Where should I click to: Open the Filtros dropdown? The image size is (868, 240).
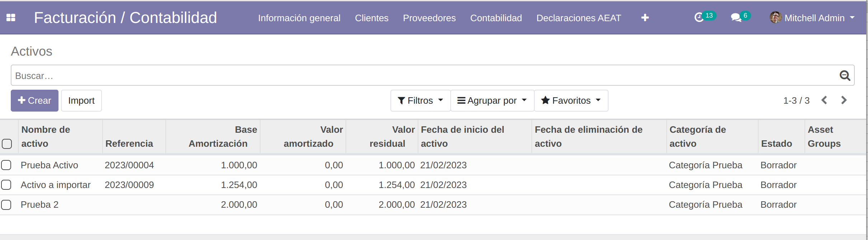tap(420, 100)
